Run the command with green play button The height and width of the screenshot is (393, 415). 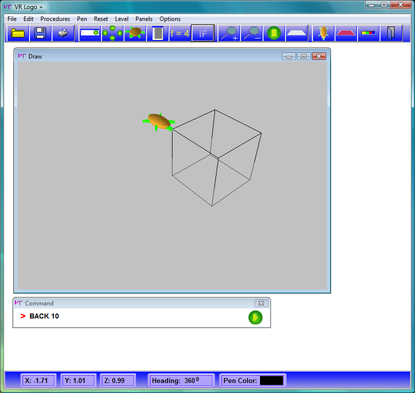pyautogui.click(x=255, y=317)
